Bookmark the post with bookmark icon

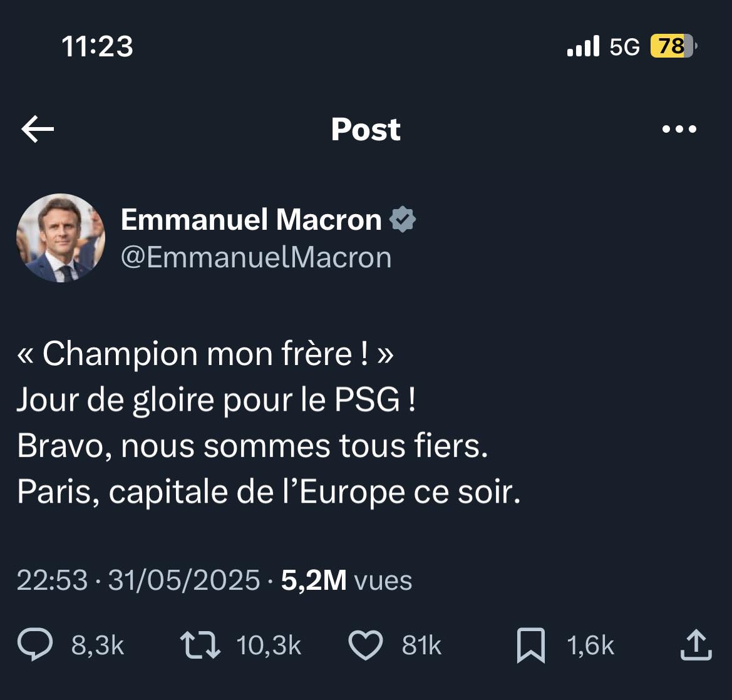(531, 646)
